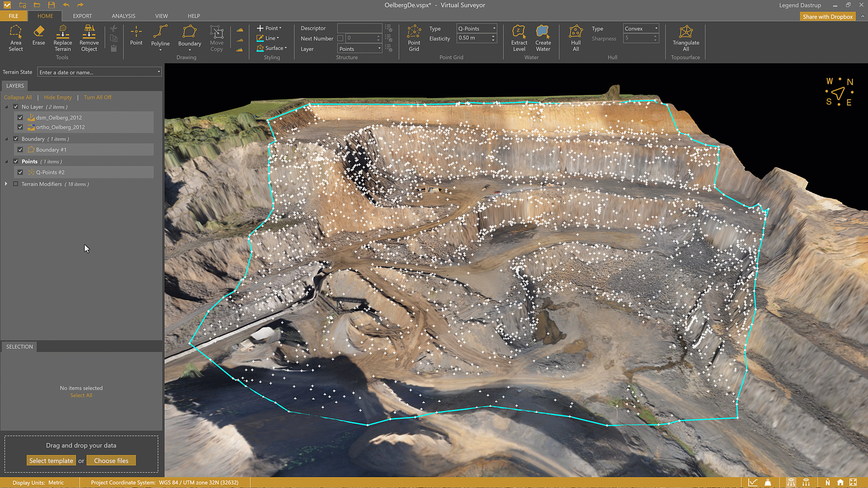Choose the Polyline drawing tool
This screenshot has width=868, height=488.
[x=160, y=36]
